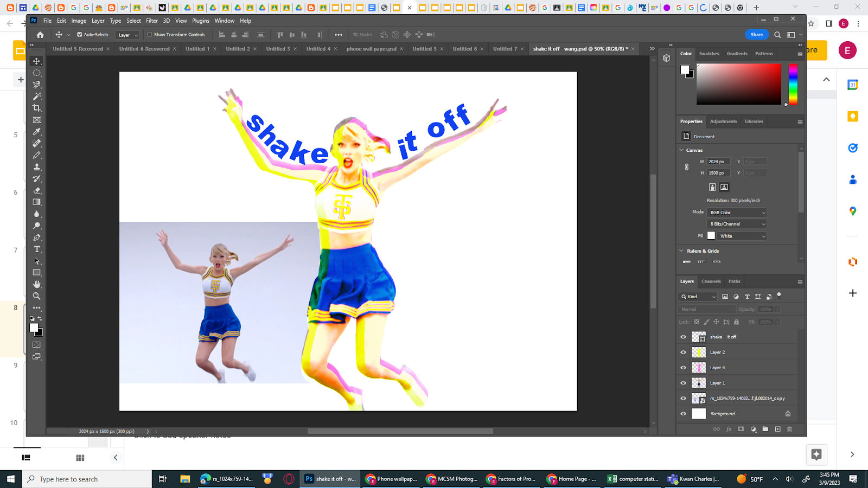Screen dimensions: 868x488
Task: Select the Gradient tool
Action: click(x=37, y=202)
